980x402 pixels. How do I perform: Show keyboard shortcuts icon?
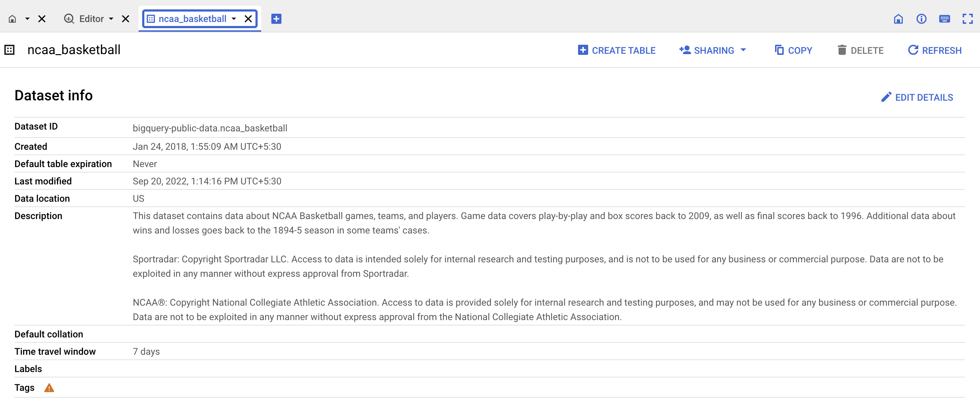click(x=945, y=19)
